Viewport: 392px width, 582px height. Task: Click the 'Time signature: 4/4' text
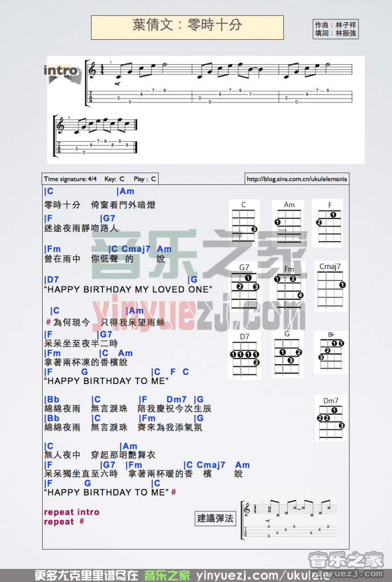pos(70,179)
